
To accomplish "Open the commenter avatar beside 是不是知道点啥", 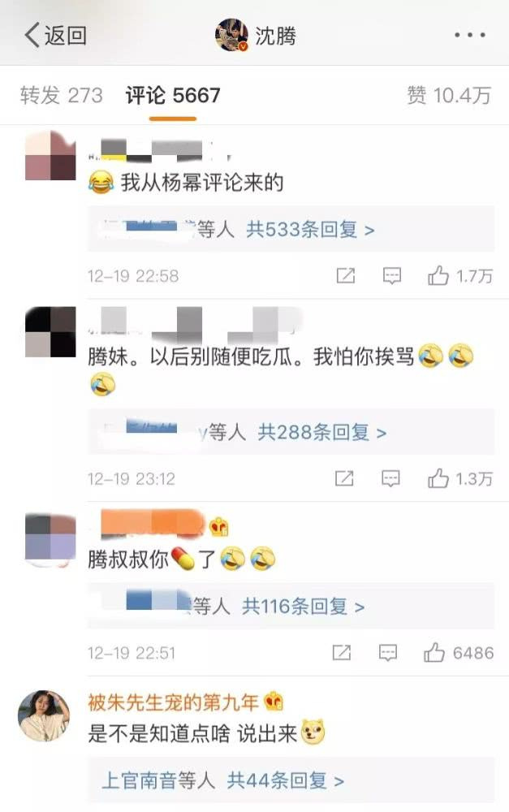I will pos(44,715).
